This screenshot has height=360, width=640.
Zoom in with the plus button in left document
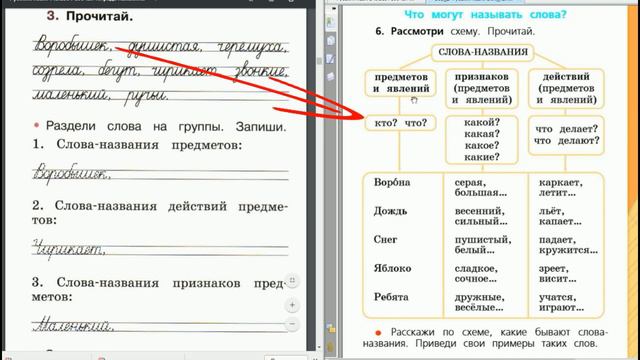pos(292,305)
